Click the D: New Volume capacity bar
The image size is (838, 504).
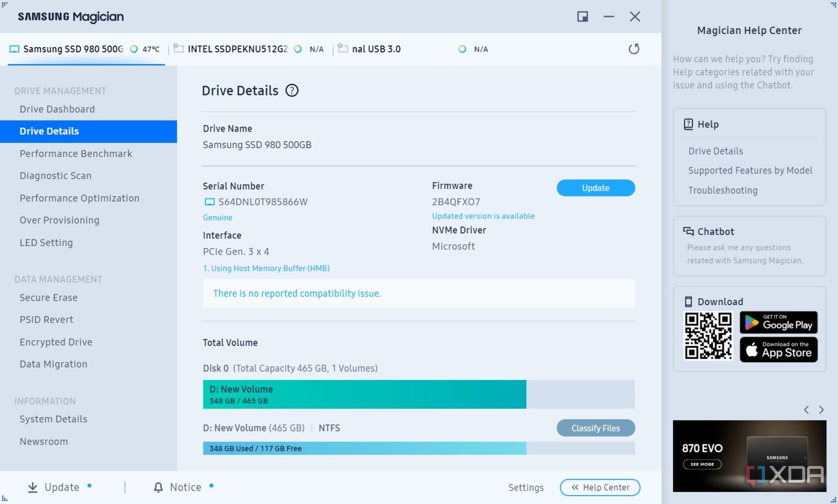419,394
